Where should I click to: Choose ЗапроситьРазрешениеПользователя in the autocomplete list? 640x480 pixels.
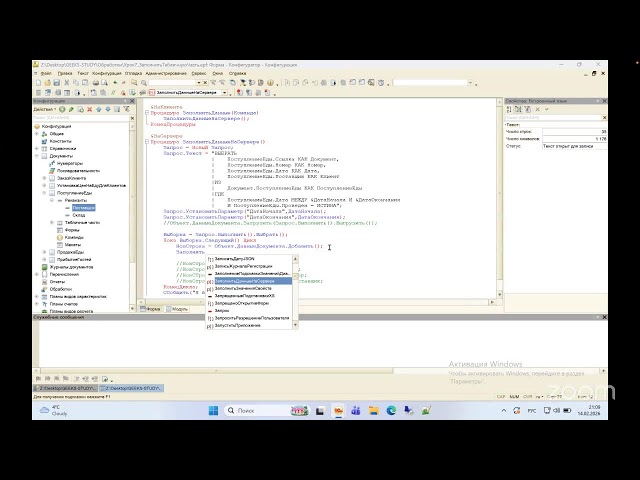pyautogui.click(x=249, y=318)
